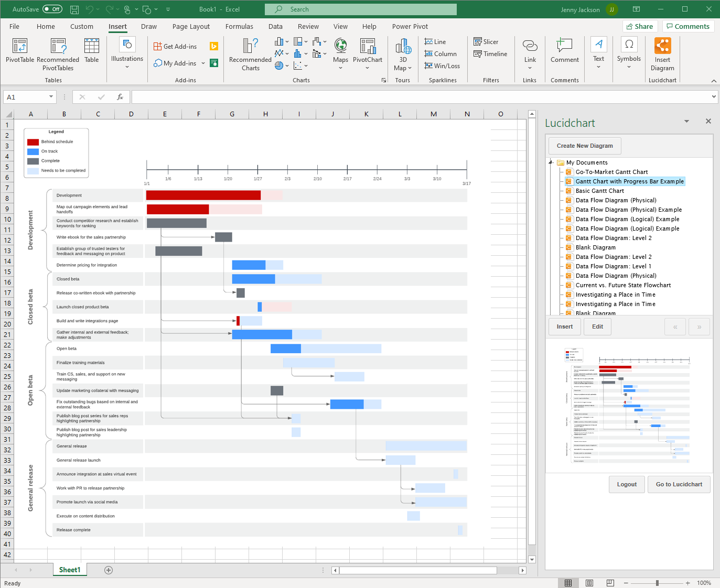The image size is (720, 588).
Task: Expand the My Add-ins dropdown arrow
Action: tap(203, 63)
